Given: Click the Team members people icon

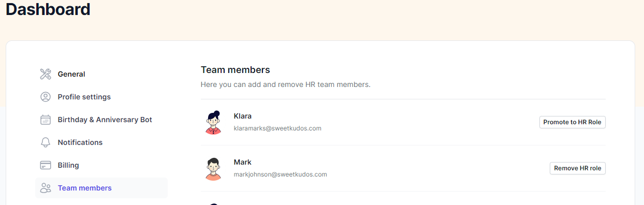Looking at the screenshot, I should [46, 188].
